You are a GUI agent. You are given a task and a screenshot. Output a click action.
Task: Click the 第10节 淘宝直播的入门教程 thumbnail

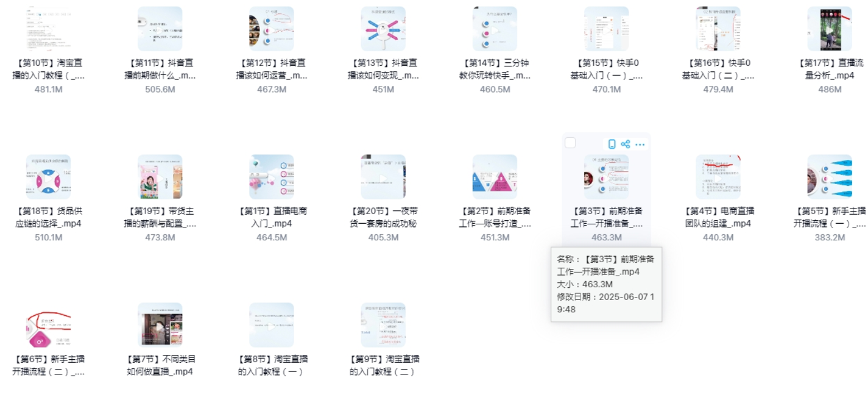pos(48,29)
